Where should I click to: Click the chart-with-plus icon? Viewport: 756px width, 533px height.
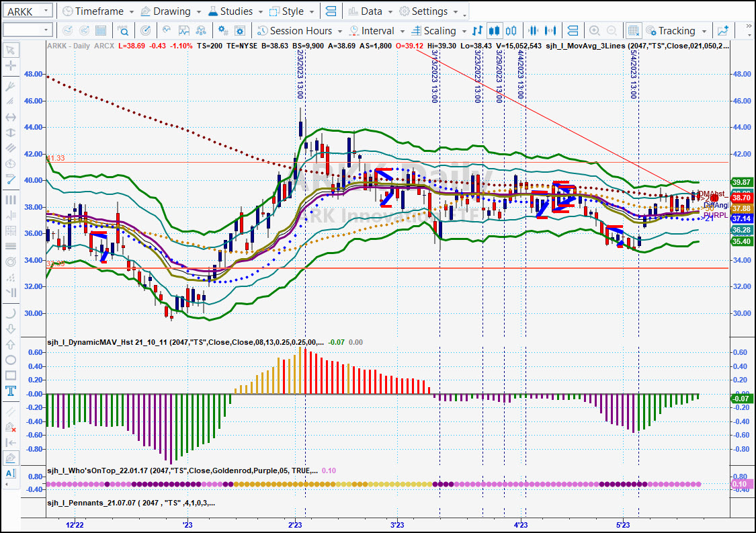click(x=722, y=31)
